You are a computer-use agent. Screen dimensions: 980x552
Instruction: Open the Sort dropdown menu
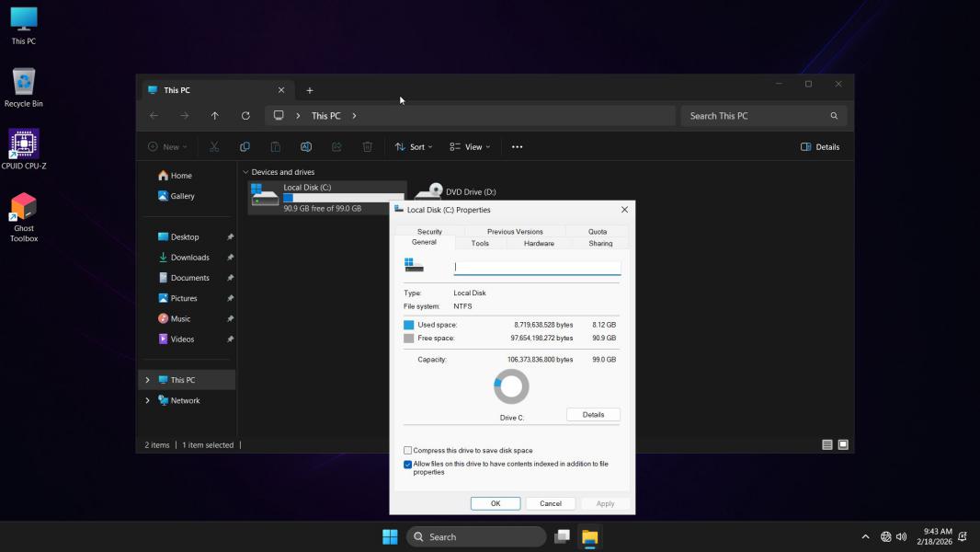[x=412, y=147]
